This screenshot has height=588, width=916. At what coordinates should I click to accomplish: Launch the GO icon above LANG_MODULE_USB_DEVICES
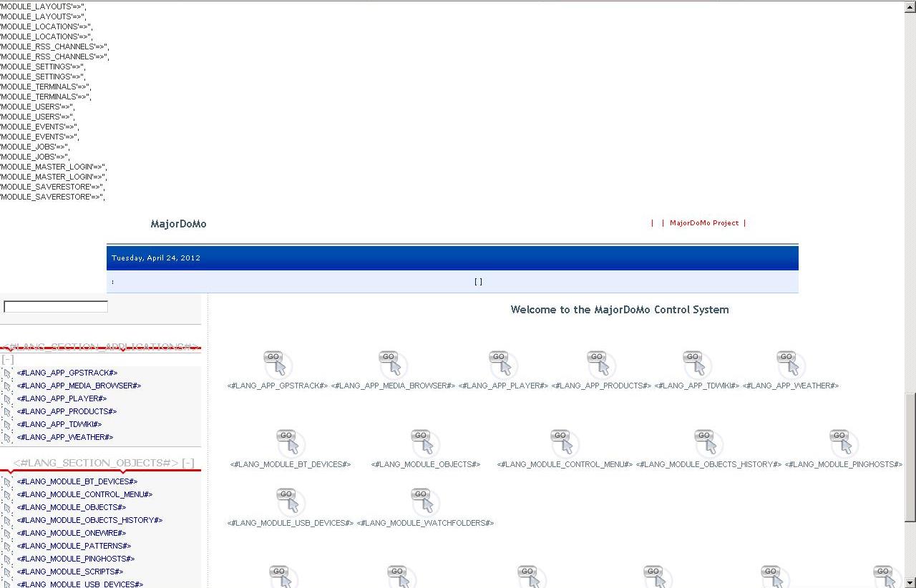[290, 501]
